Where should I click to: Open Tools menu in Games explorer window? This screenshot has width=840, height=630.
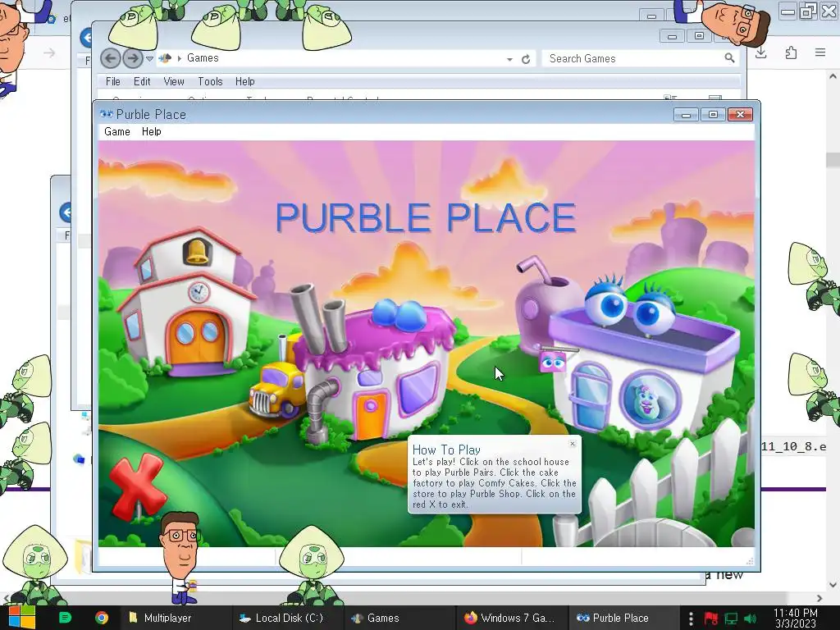pos(210,81)
